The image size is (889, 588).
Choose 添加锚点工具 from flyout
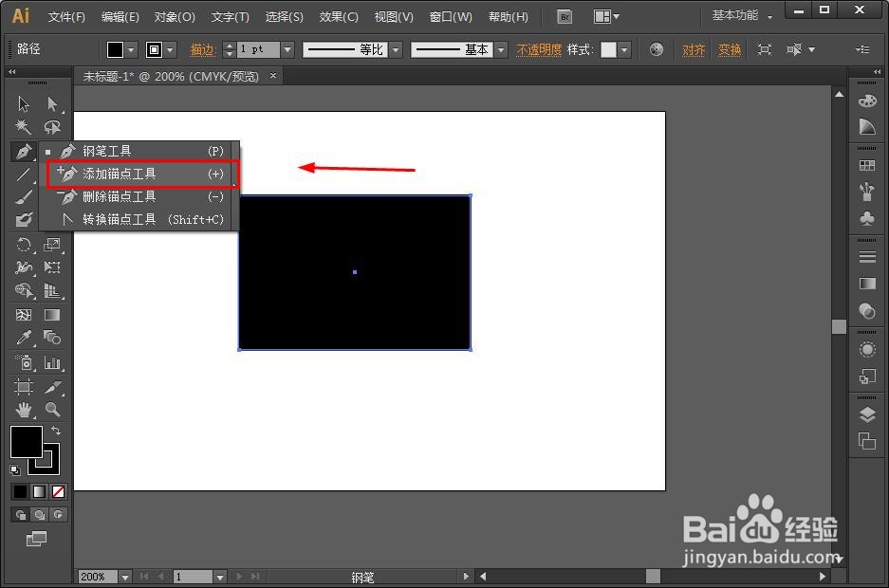(141, 174)
